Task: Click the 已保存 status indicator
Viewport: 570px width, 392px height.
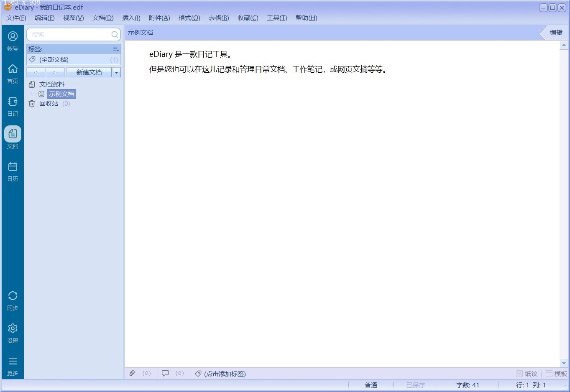Action: (x=415, y=385)
